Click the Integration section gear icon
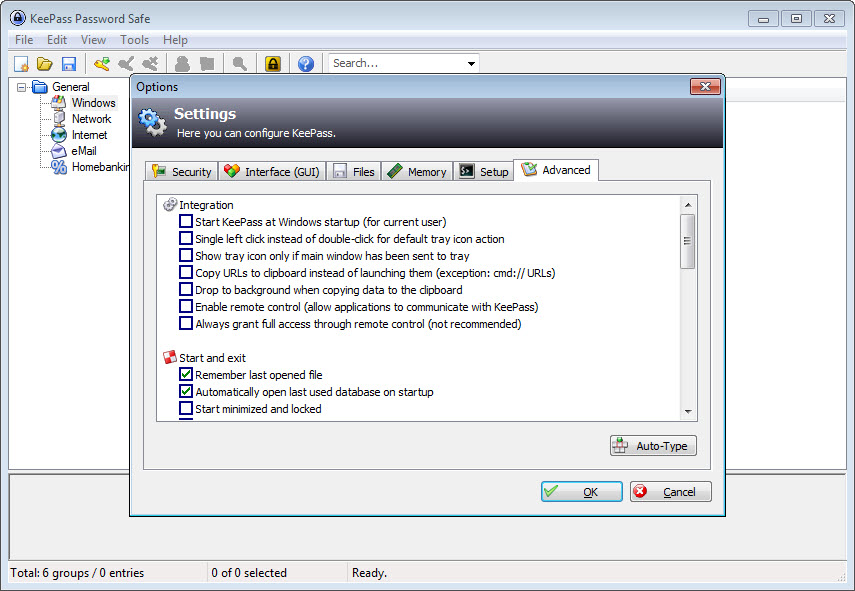 [170, 204]
